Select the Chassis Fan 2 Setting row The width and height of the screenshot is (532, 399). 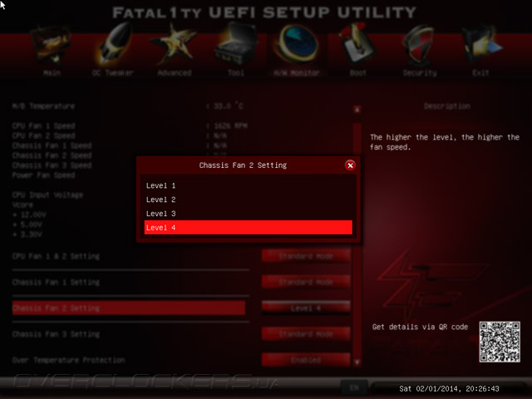tap(129, 308)
